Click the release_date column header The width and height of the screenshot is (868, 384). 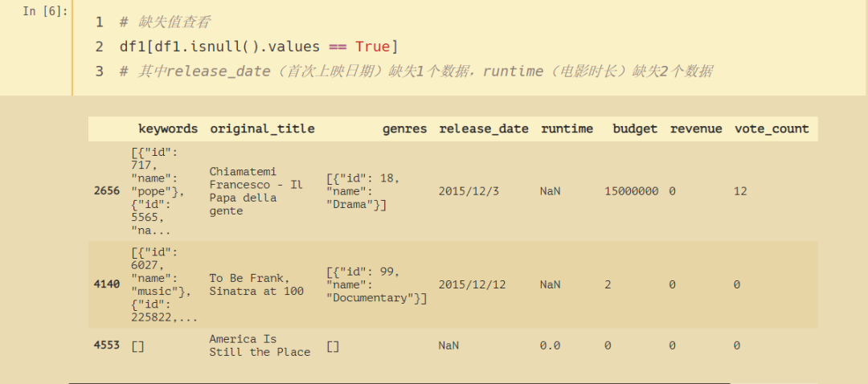[x=484, y=129]
